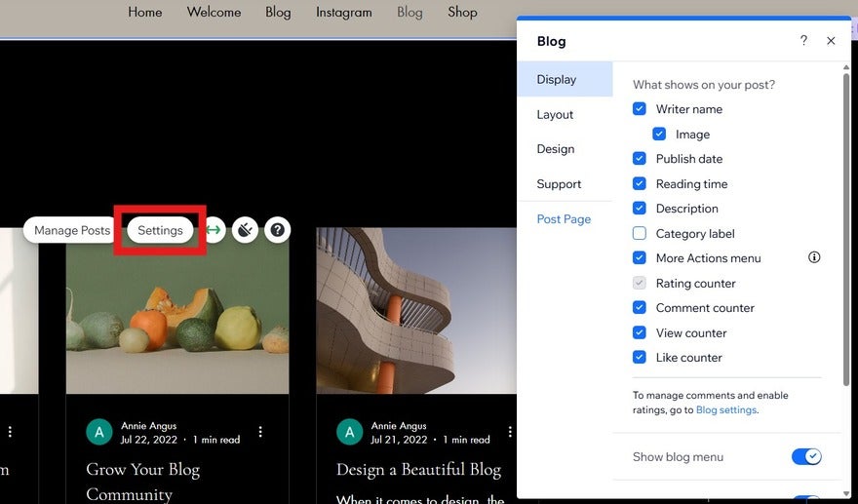Click Annie Angus avatar on Design a Beautiful Blog post
858x504 pixels.
(349, 432)
